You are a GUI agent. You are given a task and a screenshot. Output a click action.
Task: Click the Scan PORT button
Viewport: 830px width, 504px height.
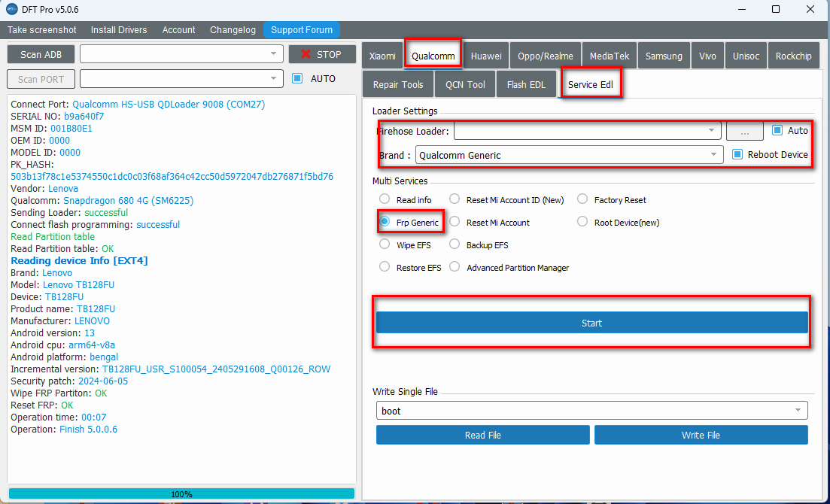[x=41, y=79]
